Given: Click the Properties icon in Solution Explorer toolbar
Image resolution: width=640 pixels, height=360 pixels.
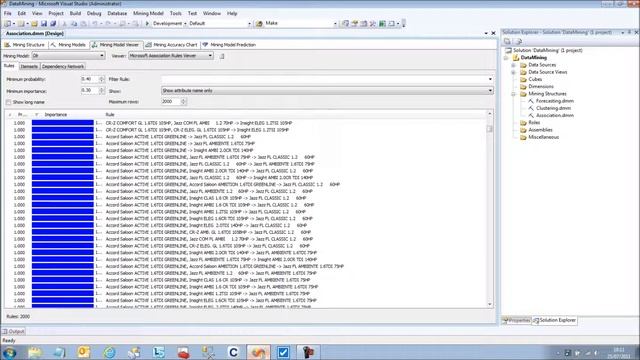Looking at the screenshot, I should (507, 41).
